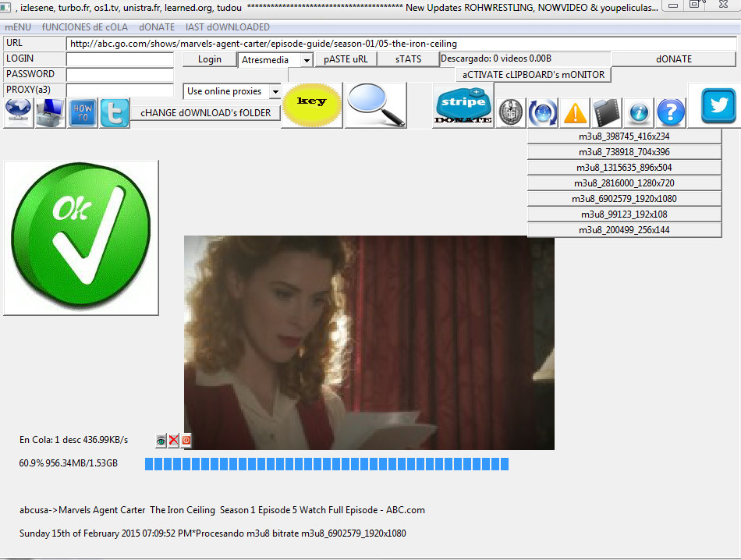Click the sTATS button
The image size is (741, 560).
pos(408,59)
